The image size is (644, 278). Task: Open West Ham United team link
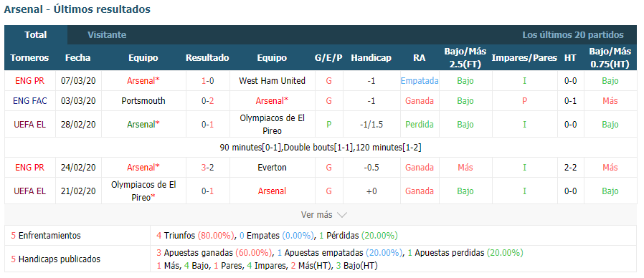click(x=272, y=81)
